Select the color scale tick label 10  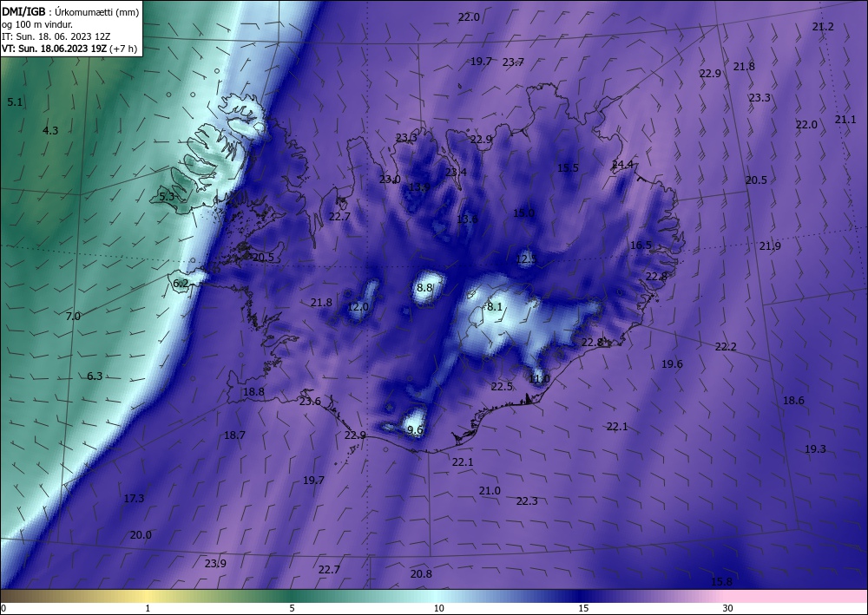(x=438, y=608)
